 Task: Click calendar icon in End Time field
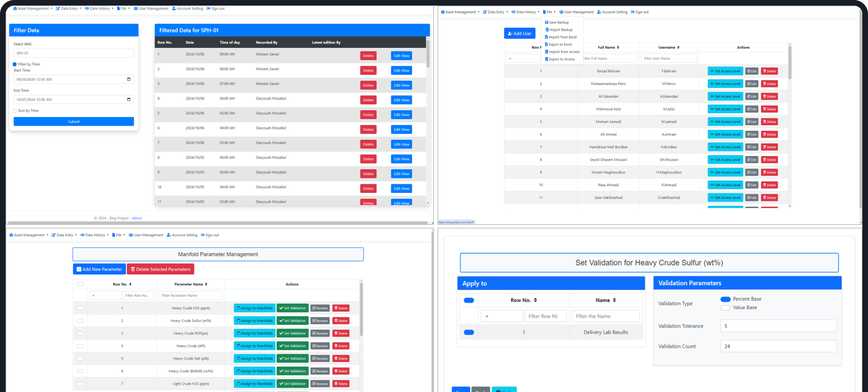pyautogui.click(x=129, y=99)
